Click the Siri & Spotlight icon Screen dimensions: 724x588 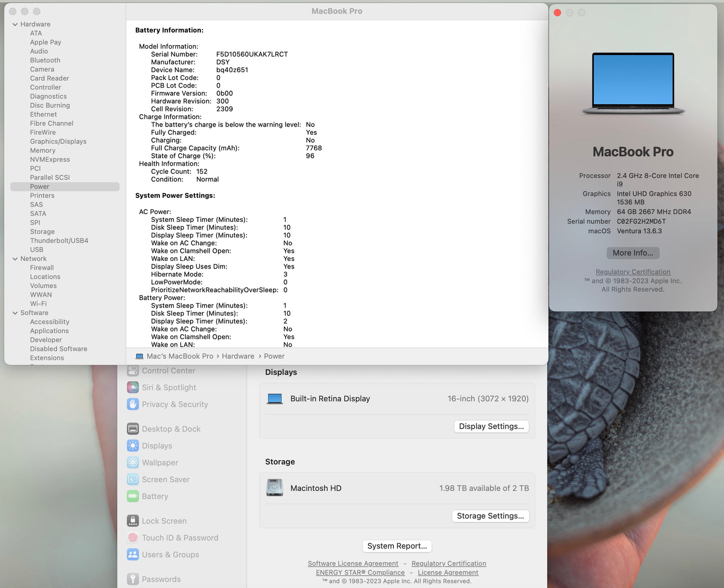pyautogui.click(x=132, y=387)
